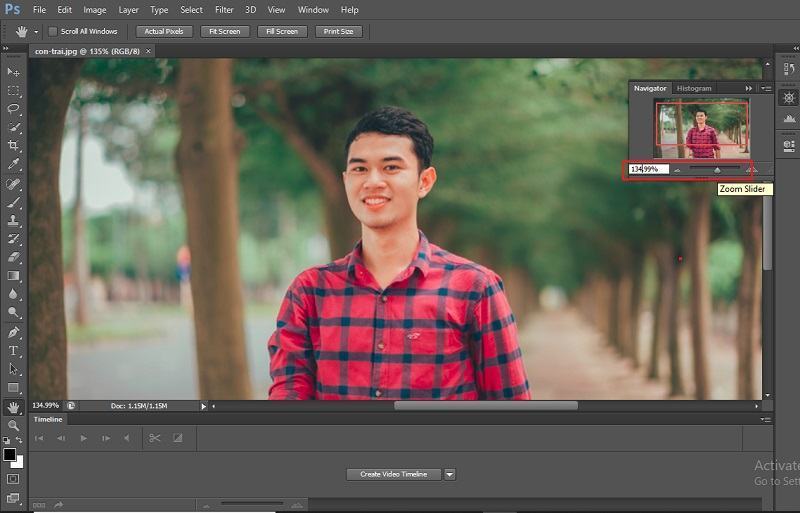
Task: Select the Pen tool
Action: coord(13,332)
